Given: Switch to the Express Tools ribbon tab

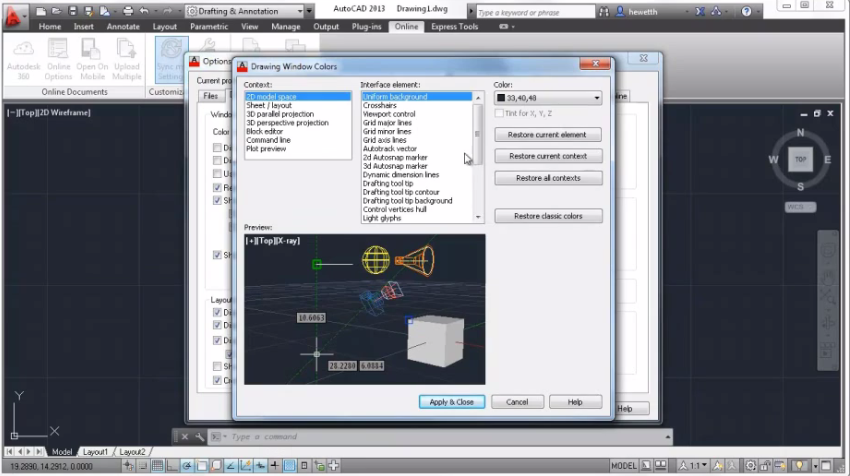Looking at the screenshot, I should point(454,26).
